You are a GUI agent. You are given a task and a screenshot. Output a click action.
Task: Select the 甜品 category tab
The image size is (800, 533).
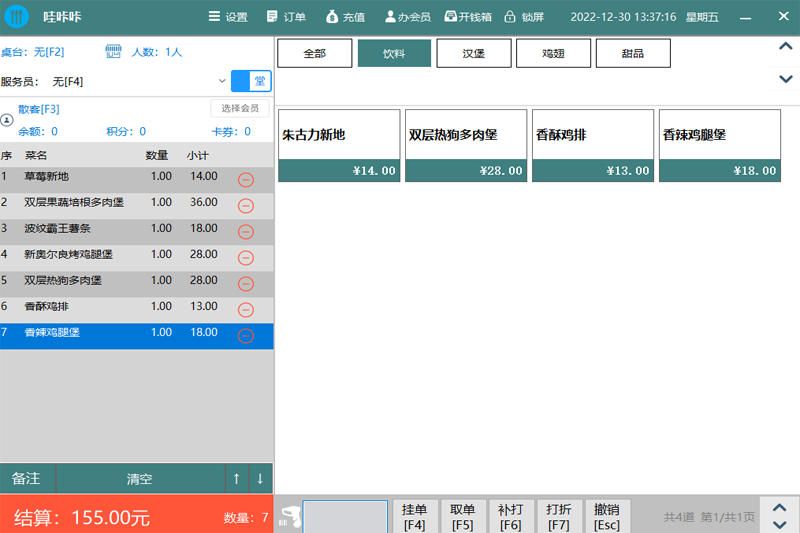pyautogui.click(x=632, y=54)
